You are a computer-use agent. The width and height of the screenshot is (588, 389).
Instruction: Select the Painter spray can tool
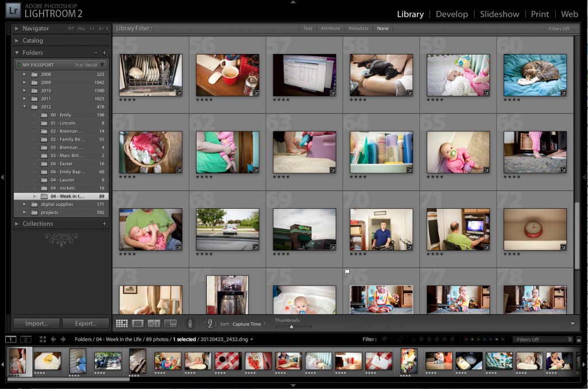pos(191,324)
